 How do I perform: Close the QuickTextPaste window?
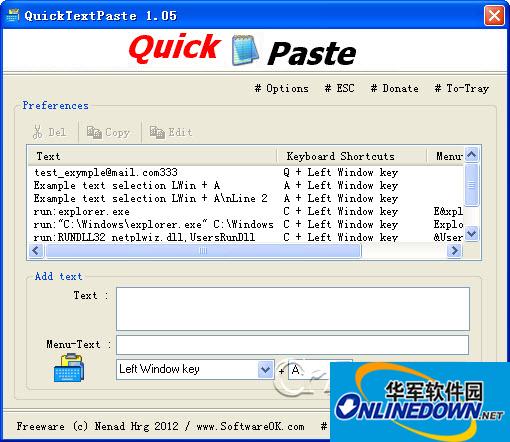click(494, 15)
